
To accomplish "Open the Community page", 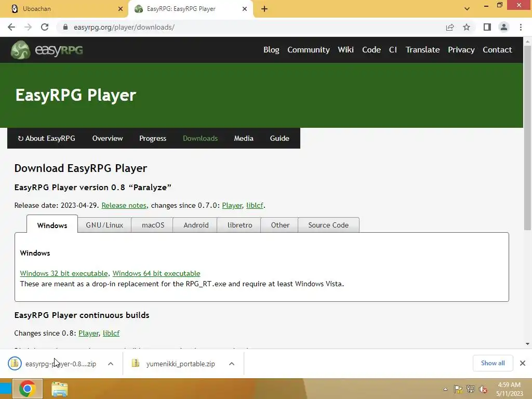I will pos(309,50).
